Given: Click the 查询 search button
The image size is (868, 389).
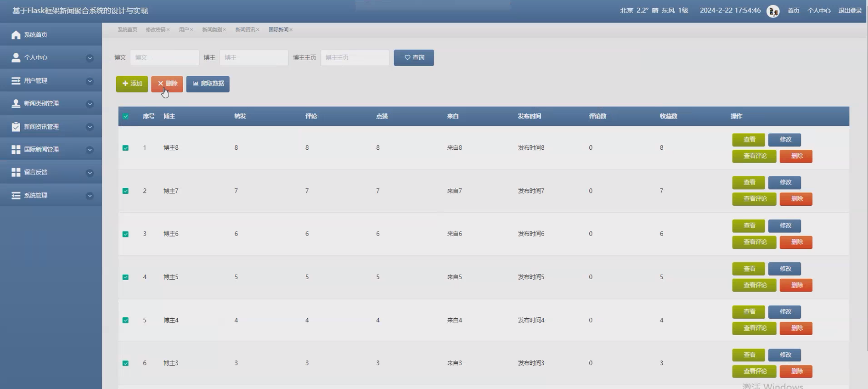Looking at the screenshot, I should pos(414,58).
